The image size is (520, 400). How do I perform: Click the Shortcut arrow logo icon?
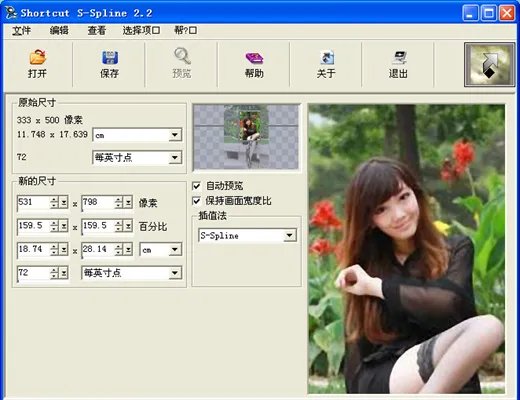489,64
